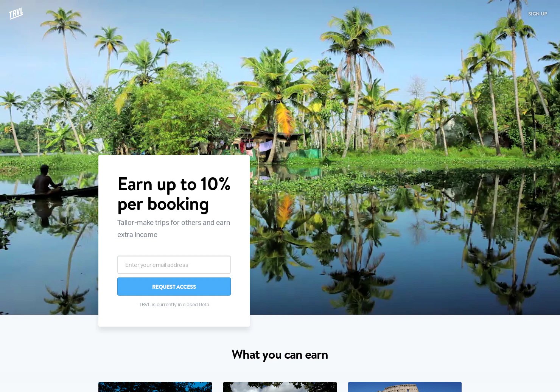The image size is (560, 392).
Task: Click the TRVL logo in the header
Action: (x=16, y=14)
